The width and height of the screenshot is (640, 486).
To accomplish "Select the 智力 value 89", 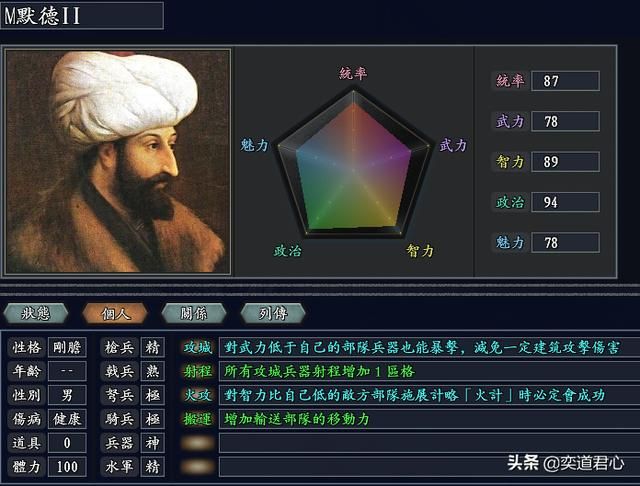I will [565, 162].
